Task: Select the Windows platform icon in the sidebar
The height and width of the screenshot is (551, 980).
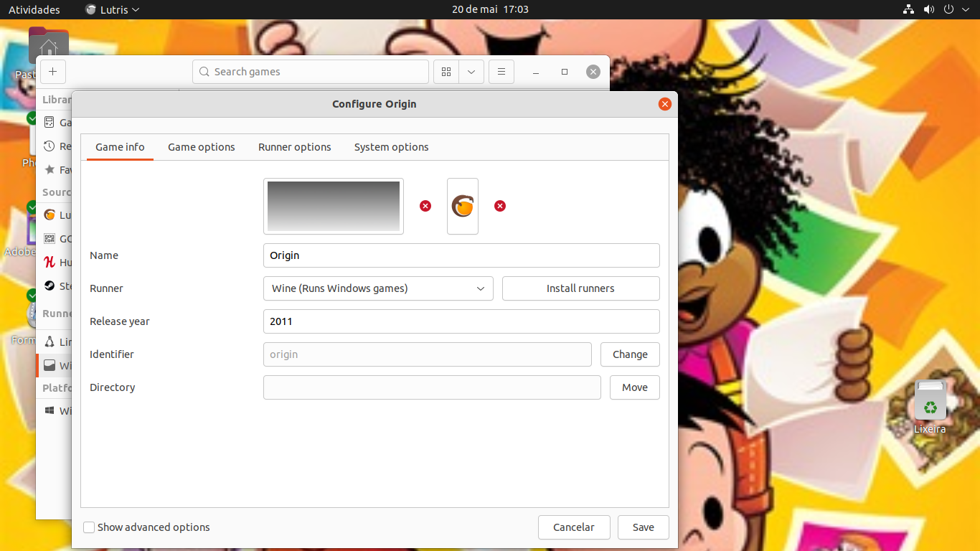Action: 50,411
